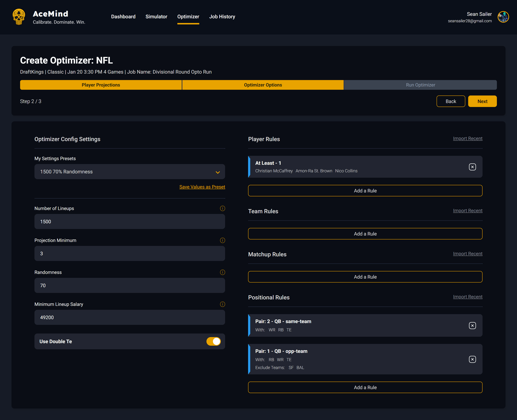The image size is (517, 420).
Task: Click Sean Sailer's profile avatar
Action: [x=503, y=17]
